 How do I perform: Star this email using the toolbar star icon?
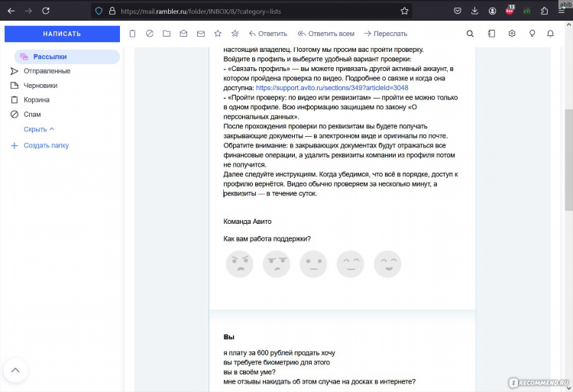[x=218, y=34]
